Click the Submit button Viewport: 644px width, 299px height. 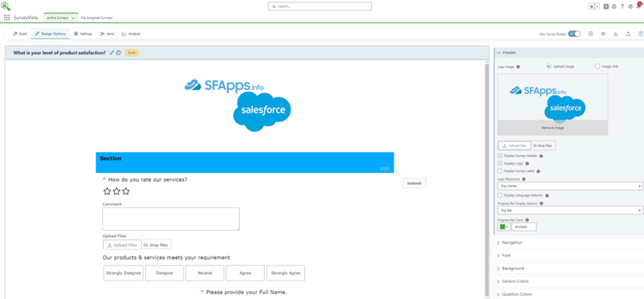pos(414,183)
